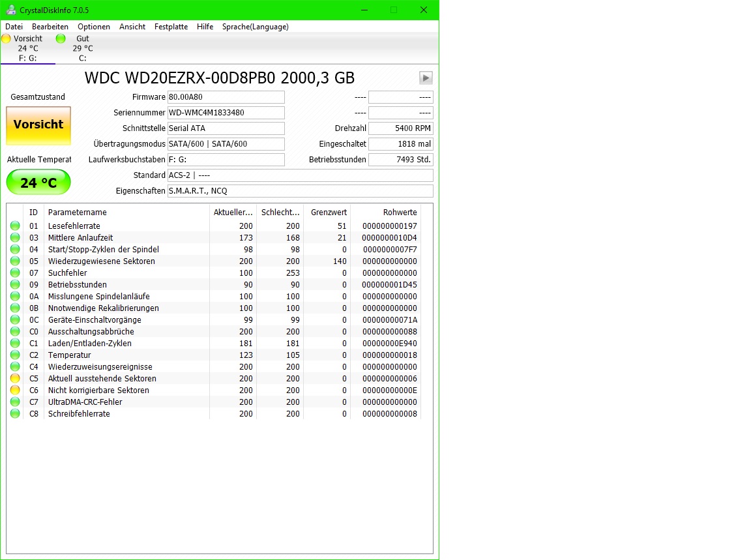The height and width of the screenshot is (560, 751).
Task: Sort by the Parametername column header
Action: coord(126,213)
